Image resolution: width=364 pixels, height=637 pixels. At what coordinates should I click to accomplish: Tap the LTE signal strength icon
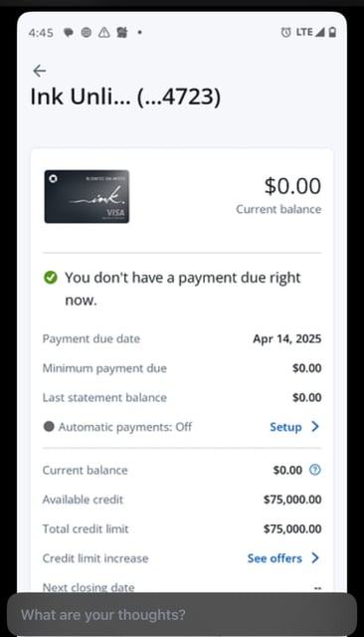coord(320,32)
